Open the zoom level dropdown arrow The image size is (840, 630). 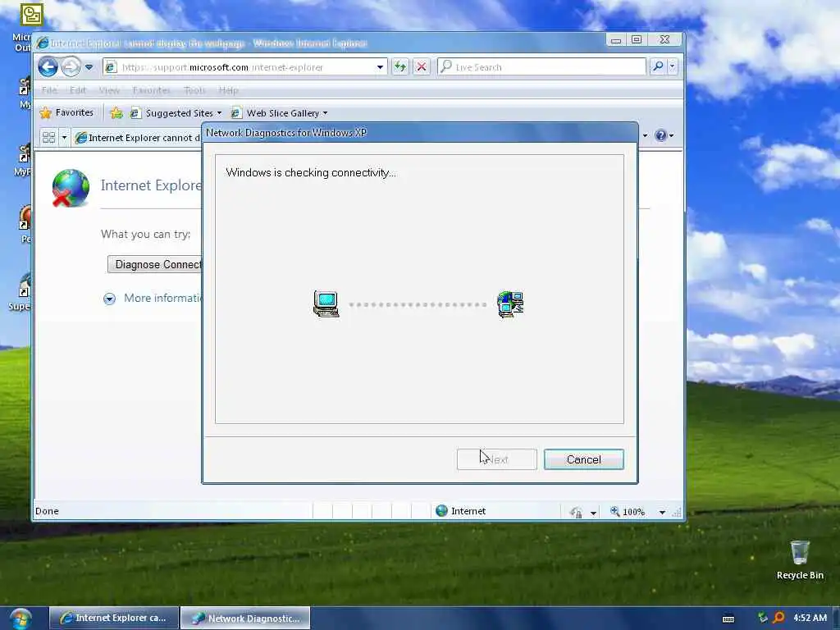(x=662, y=513)
